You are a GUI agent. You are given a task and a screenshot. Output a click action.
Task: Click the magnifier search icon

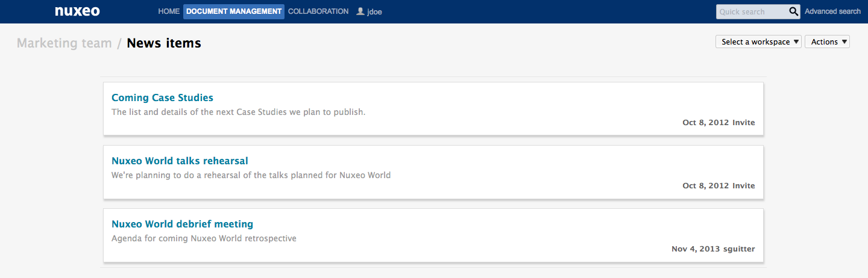point(794,11)
